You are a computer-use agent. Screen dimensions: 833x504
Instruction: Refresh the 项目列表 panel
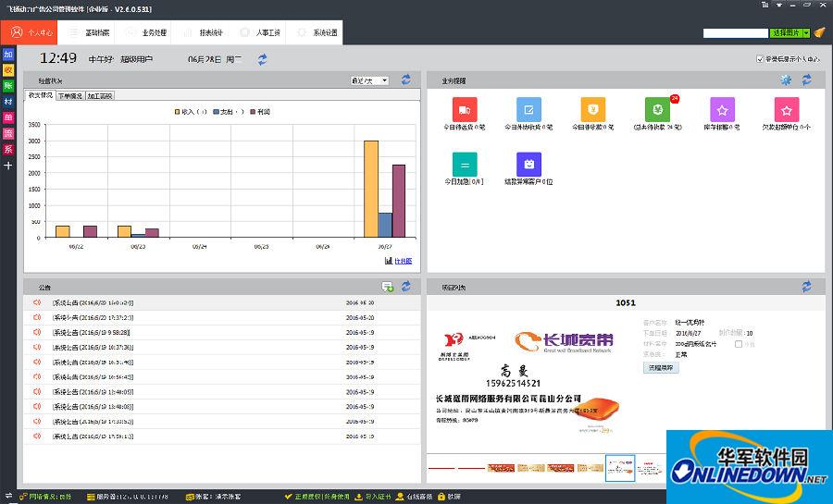pyautogui.click(x=806, y=287)
